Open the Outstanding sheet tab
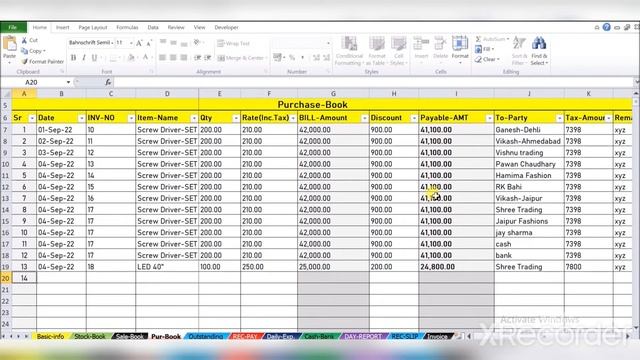Image resolution: width=640 pixels, height=360 pixels. click(x=206, y=336)
